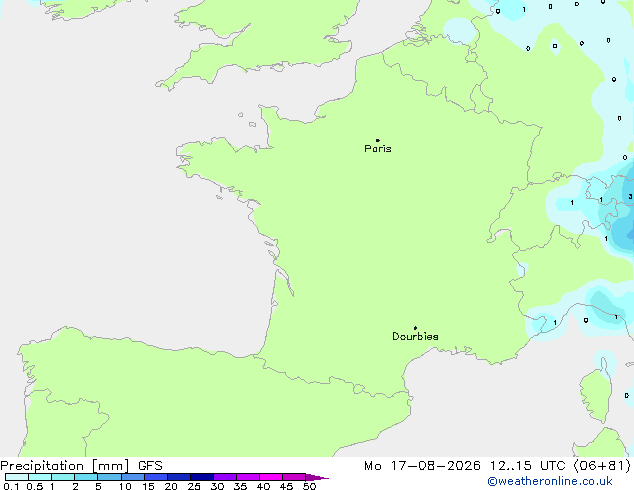
Task: Click the 10 mm legend color swatch
Action: point(132,477)
